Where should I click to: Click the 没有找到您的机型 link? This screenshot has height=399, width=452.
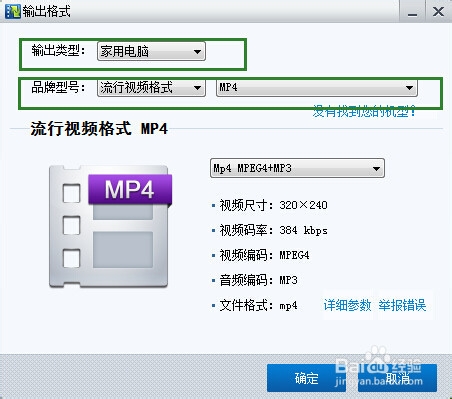click(364, 111)
